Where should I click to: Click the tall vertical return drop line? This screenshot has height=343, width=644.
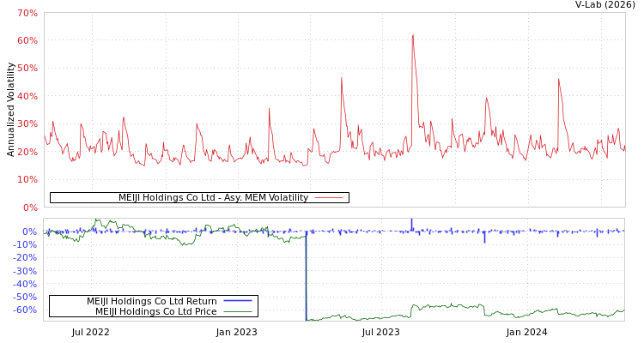[x=306, y=274]
